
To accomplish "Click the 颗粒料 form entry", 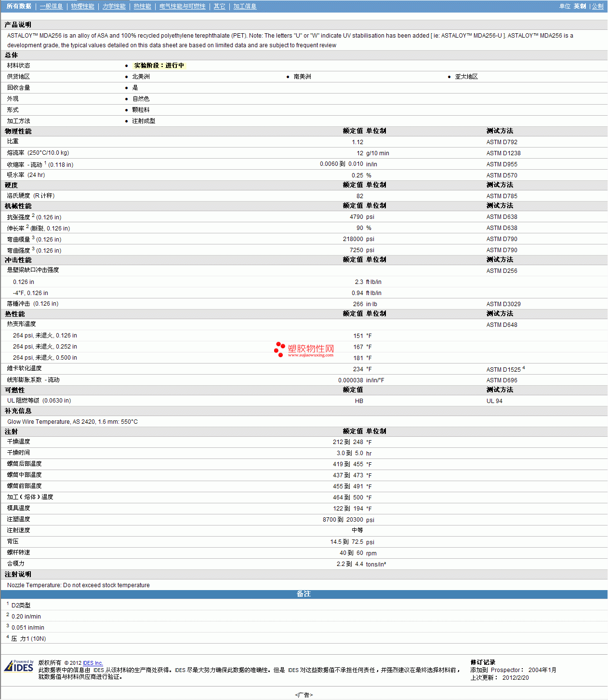I will [141, 110].
